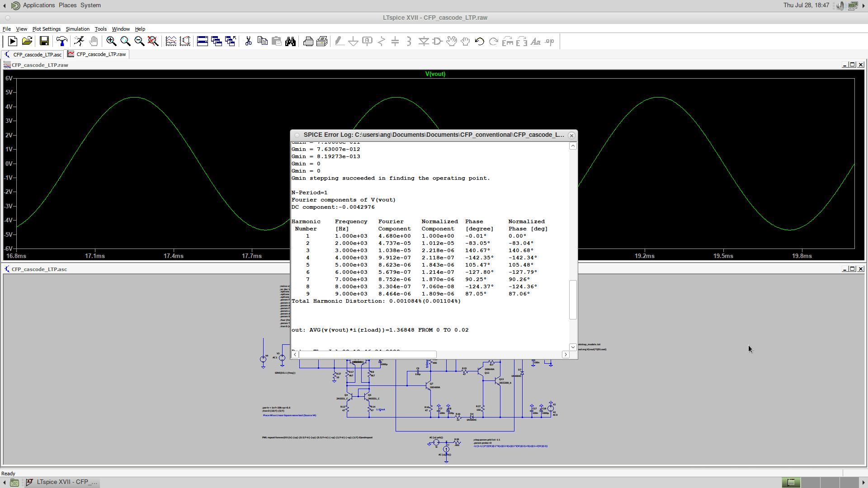Click the Place Ground icon
Viewport: 868px width, 488px height.
[353, 42]
